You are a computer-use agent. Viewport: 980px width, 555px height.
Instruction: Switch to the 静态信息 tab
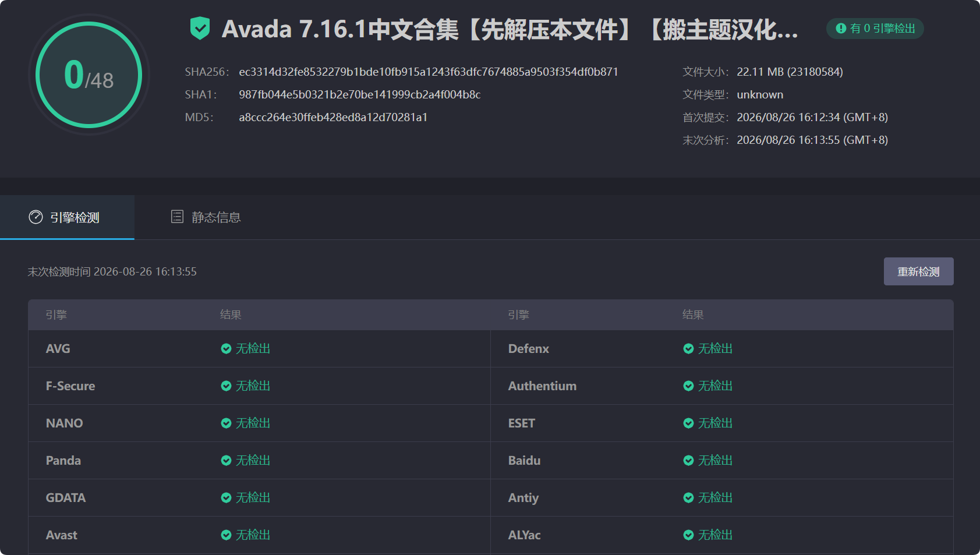coord(206,217)
